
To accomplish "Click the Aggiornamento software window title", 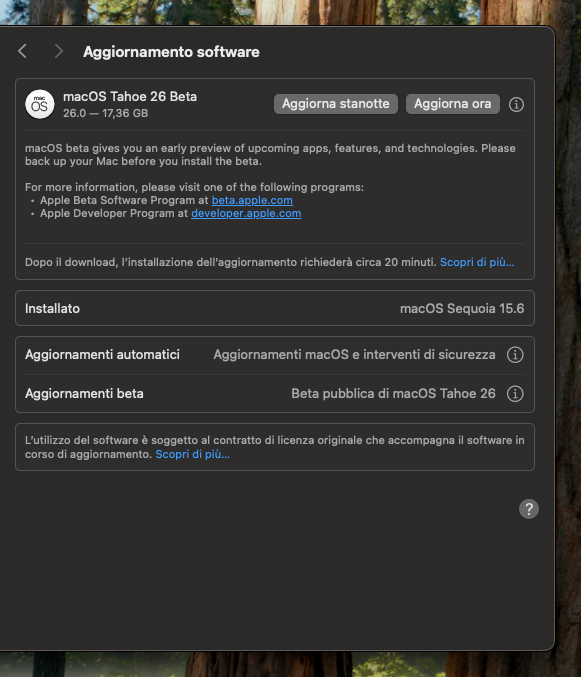I will [171, 52].
